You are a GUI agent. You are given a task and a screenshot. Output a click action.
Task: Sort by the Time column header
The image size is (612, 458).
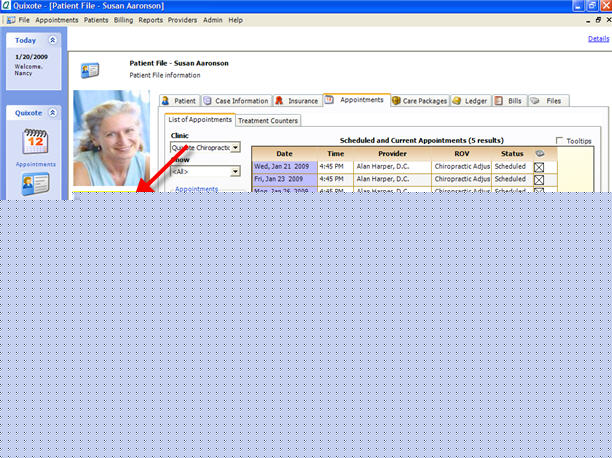tap(336, 153)
